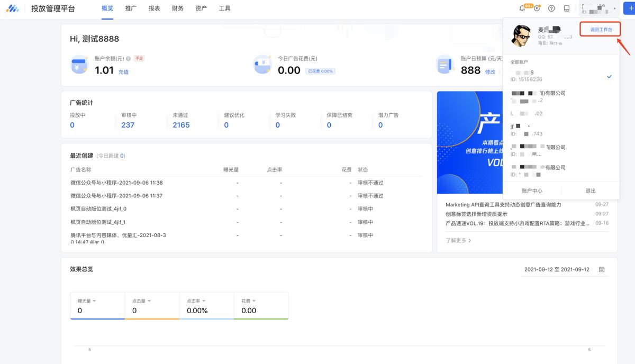The height and width of the screenshot is (364, 635).
Task: Open the notifications bell icon
Action: (523, 8)
